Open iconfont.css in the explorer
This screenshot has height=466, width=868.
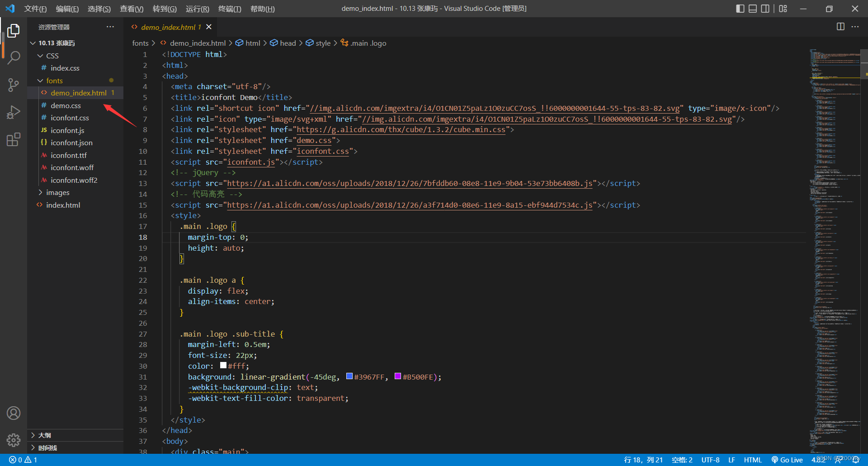(75, 118)
